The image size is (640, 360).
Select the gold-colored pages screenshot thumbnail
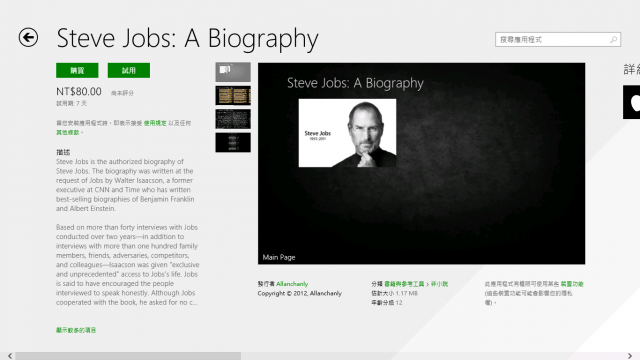click(233, 96)
